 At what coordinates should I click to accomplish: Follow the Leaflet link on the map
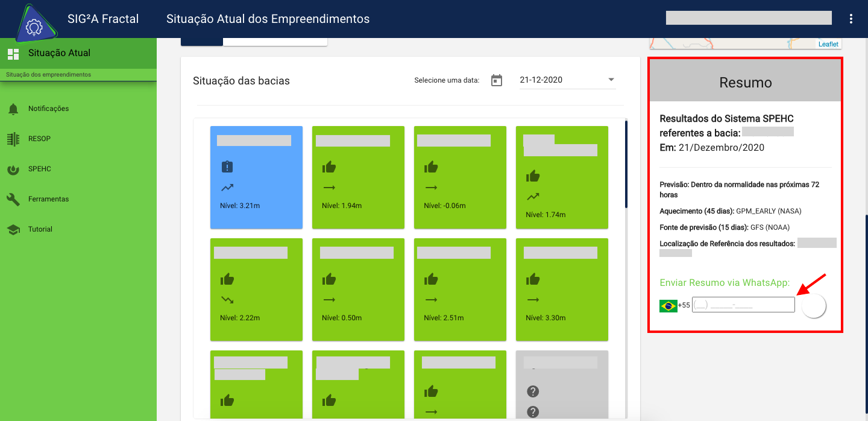click(x=828, y=44)
